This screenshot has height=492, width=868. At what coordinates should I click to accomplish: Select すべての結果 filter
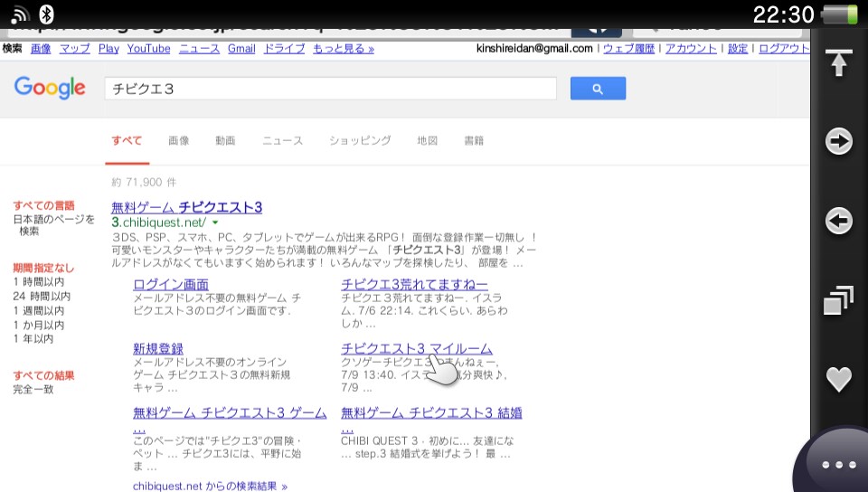43,375
